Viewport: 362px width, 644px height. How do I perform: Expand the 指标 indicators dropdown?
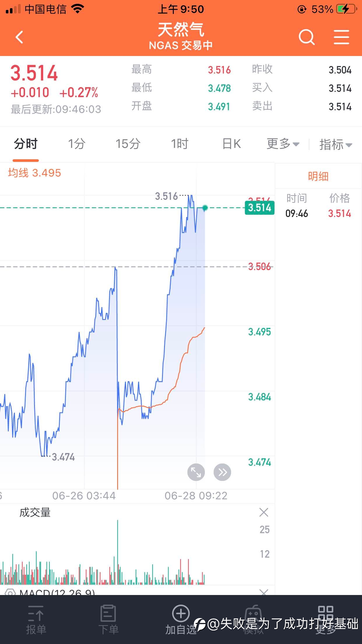click(336, 144)
